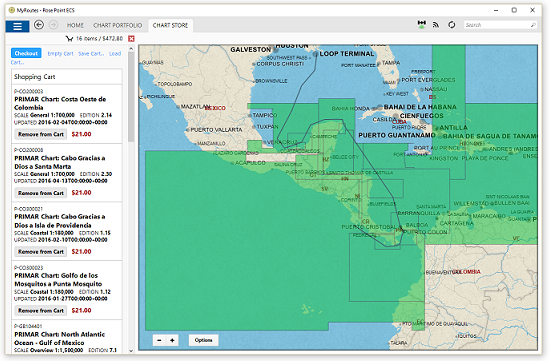Select the CHART STORE tab
551x361 pixels.
[170, 25]
